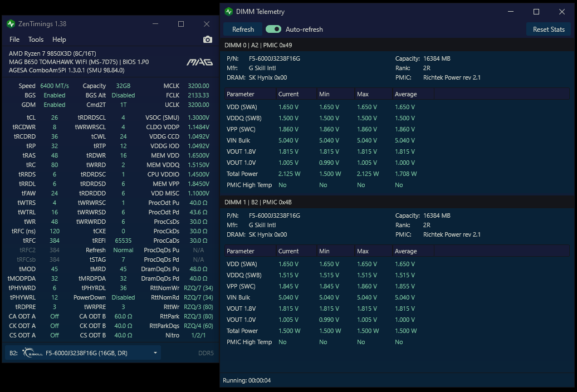
Task: Click the GDM 'Enabled' value
Action: [55, 105]
